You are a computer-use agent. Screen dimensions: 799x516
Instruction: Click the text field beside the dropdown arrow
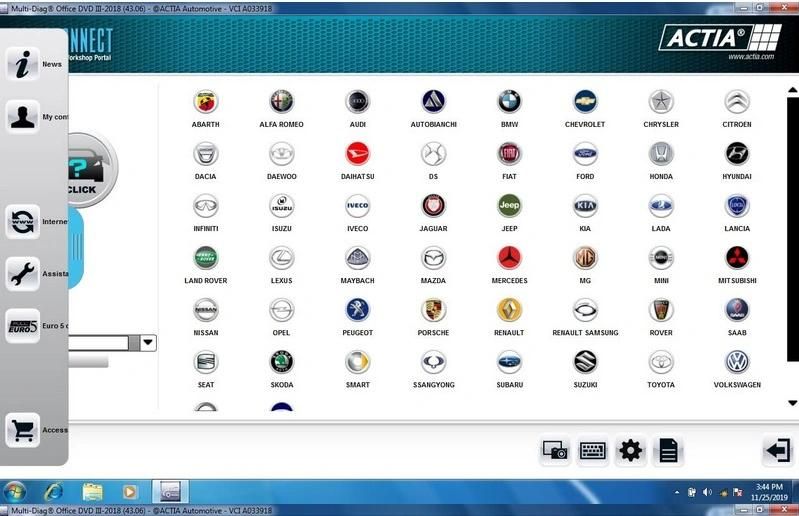[98, 343]
